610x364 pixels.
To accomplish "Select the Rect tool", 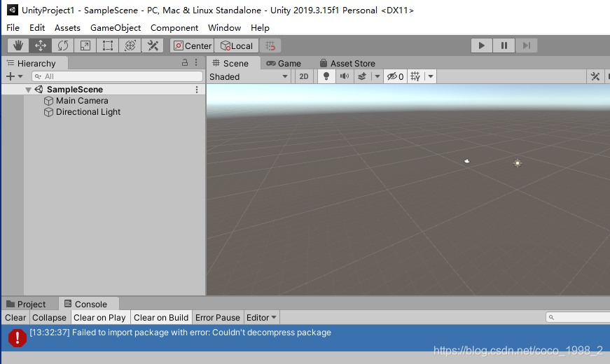I will (x=107, y=46).
